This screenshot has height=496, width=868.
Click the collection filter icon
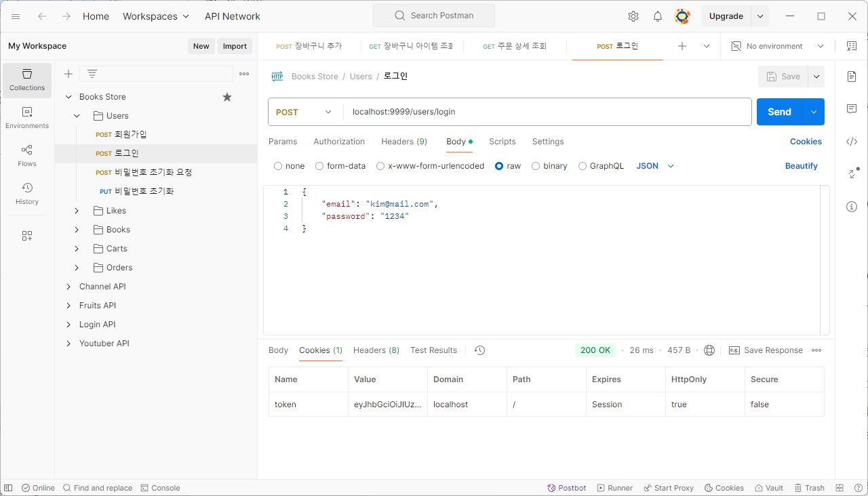tap(92, 74)
